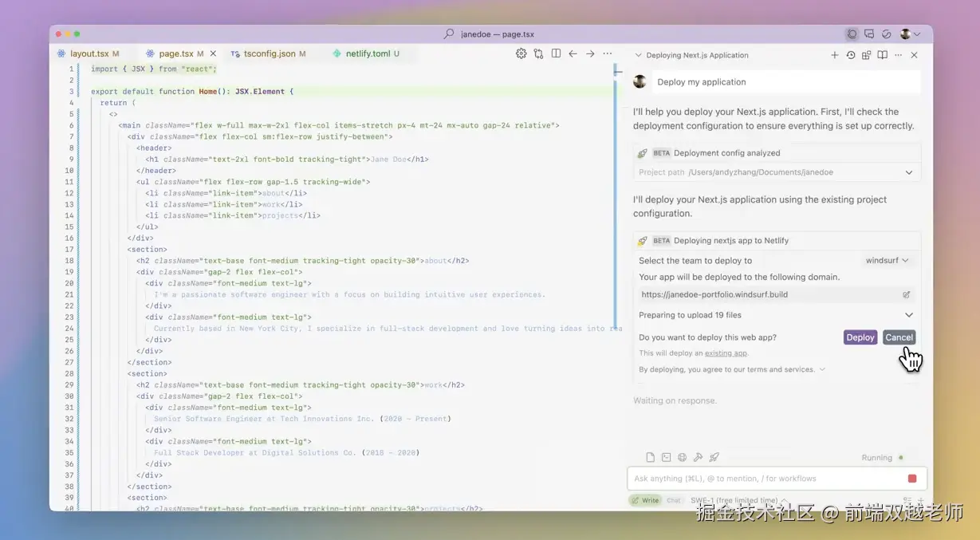Image resolution: width=980 pixels, height=540 pixels.
Task: Click the user avatar beside Deploy my application
Action: point(640,81)
